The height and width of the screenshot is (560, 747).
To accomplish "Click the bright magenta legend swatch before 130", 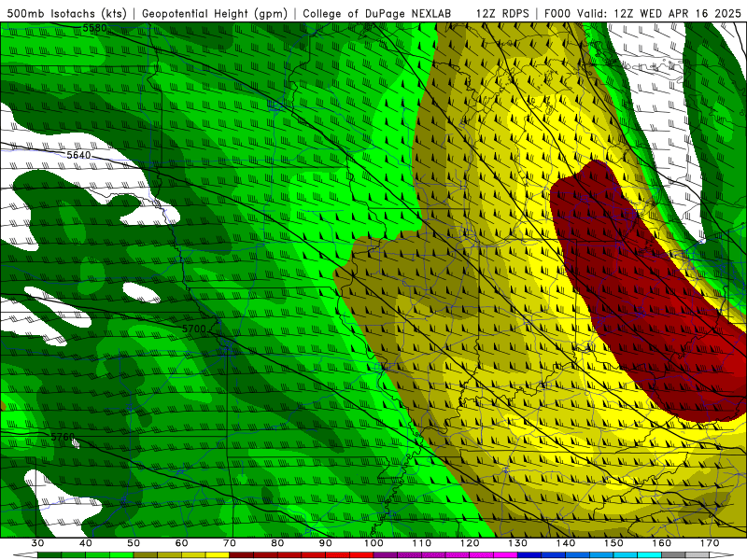I will (x=505, y=555).
